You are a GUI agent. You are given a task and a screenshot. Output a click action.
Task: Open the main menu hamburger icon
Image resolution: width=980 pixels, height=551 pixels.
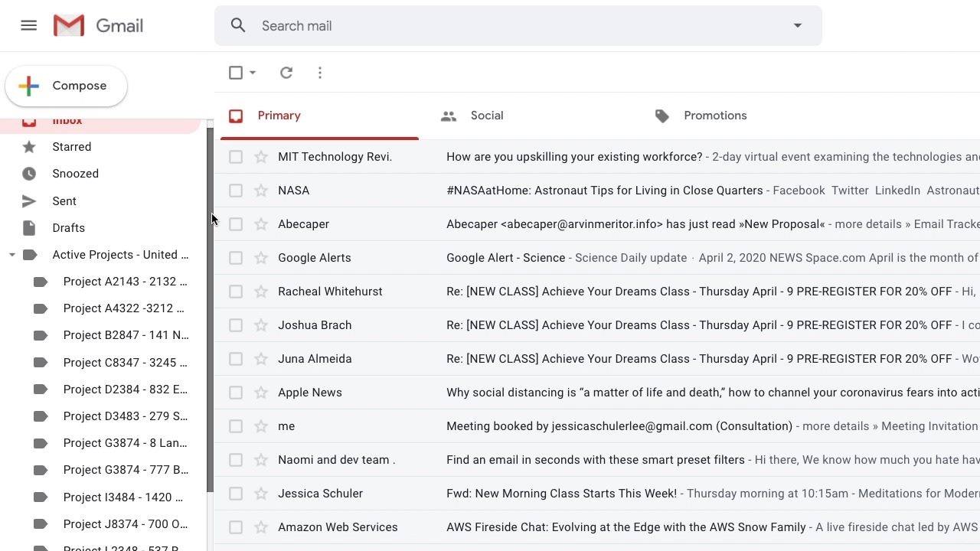(x=29, y=25)
